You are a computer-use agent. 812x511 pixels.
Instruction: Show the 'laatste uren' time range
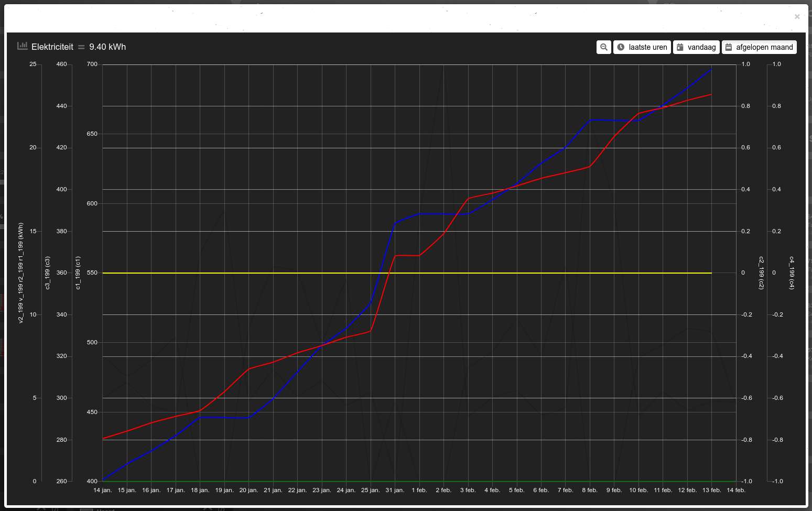(642, 47)
